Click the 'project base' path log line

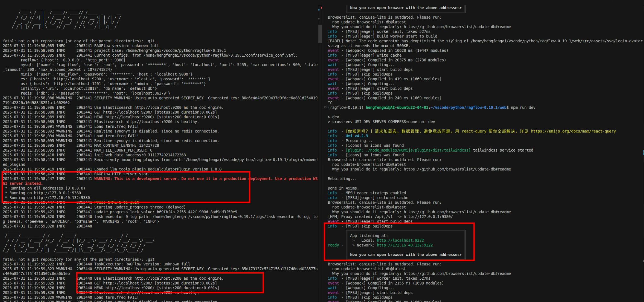pos(114,51)
